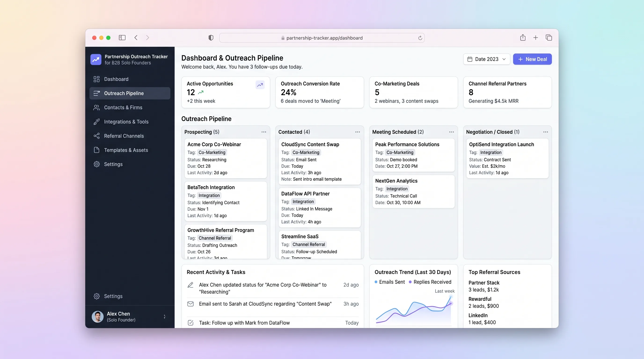Open the Streamline SaaS card
This screenshot has height=359, width=644.
tap(319, 245)
